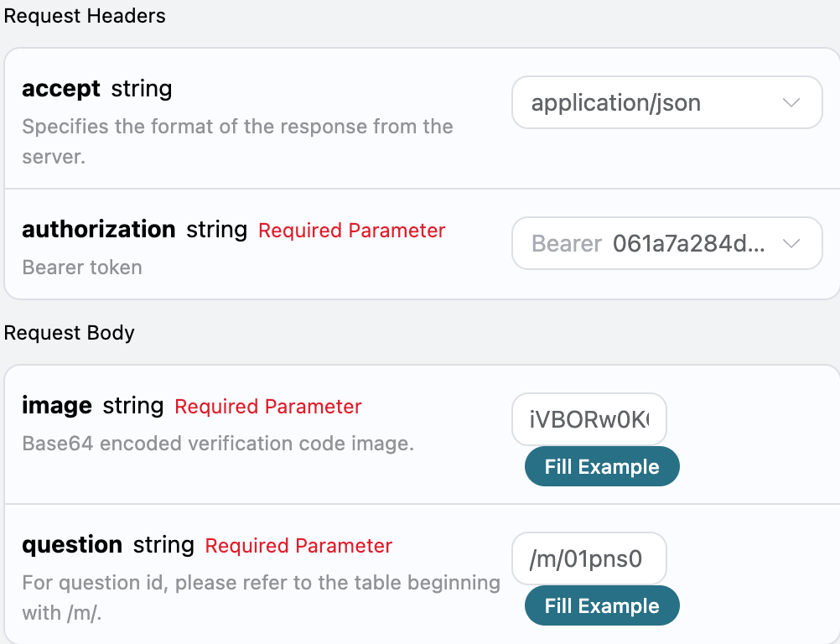Click the bold accept parameter name
The image size is (840, 644).
(60, 89)
